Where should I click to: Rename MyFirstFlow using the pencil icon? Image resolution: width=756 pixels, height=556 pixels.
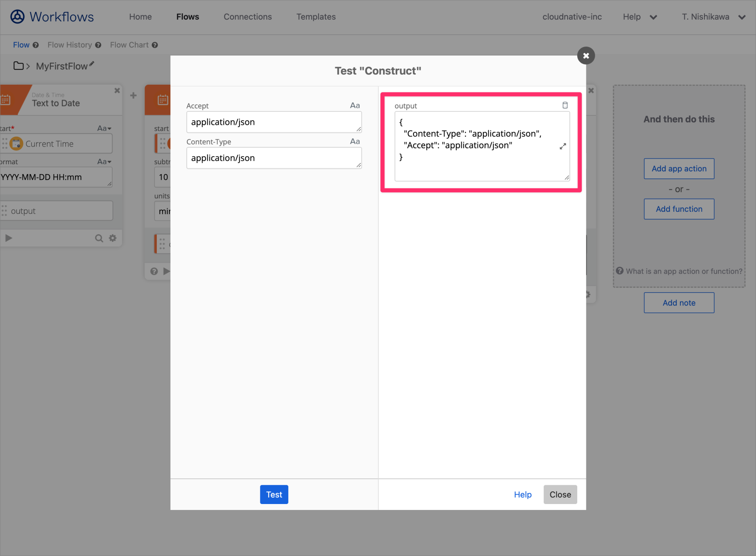coord(92,63)
